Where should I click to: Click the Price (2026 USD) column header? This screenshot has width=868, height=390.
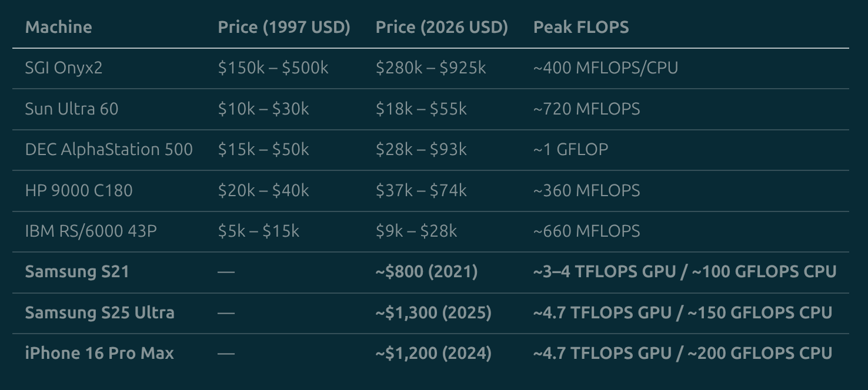coord(442,27)
